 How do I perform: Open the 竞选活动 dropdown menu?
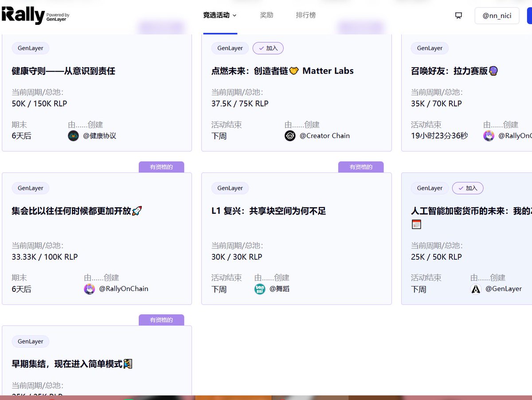click(220, 15)
